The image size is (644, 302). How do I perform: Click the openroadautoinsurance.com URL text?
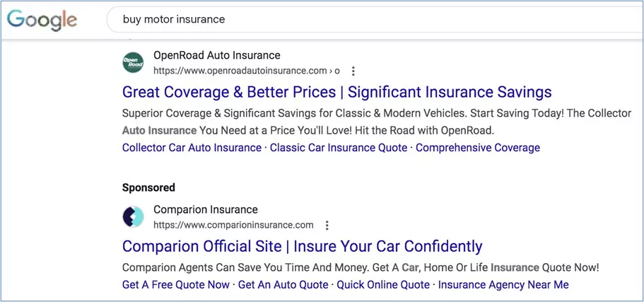pyautogui.click(x=240, y=71)
